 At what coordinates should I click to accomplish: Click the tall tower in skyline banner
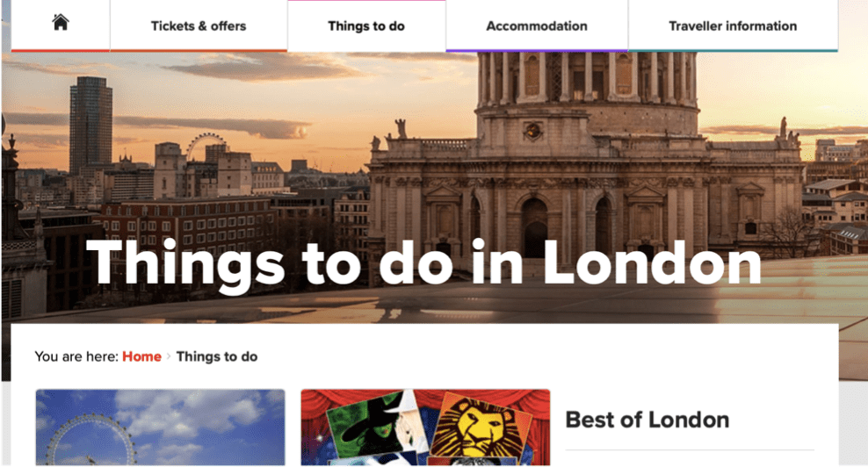[90, 125]
